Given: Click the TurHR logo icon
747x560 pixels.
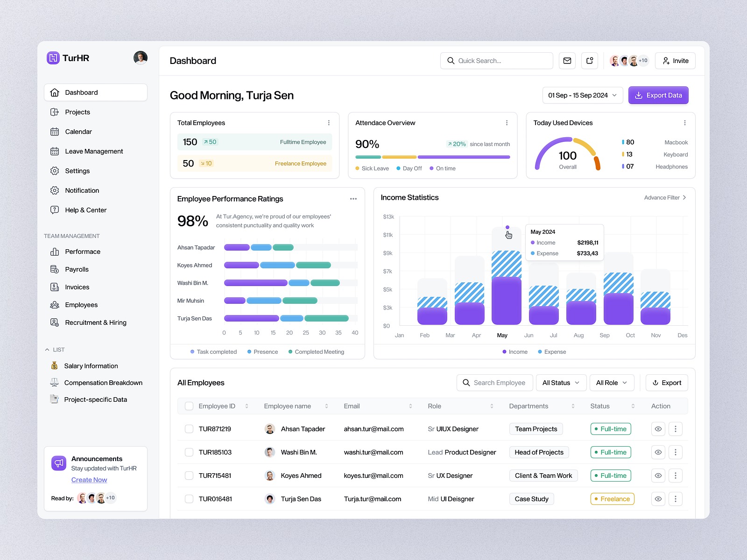Looking at the screenshot, I should pyautogui.click(x=53, y=58).
